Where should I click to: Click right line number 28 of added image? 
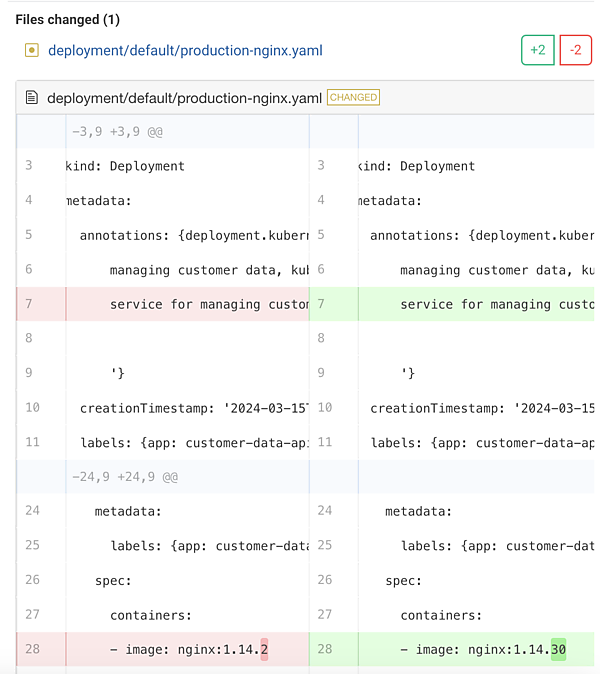324,649
